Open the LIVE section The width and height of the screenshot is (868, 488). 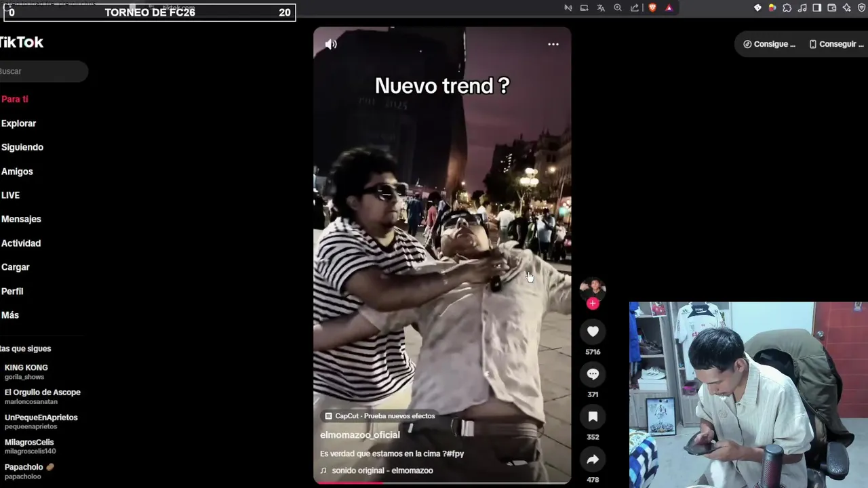(10, 195)
